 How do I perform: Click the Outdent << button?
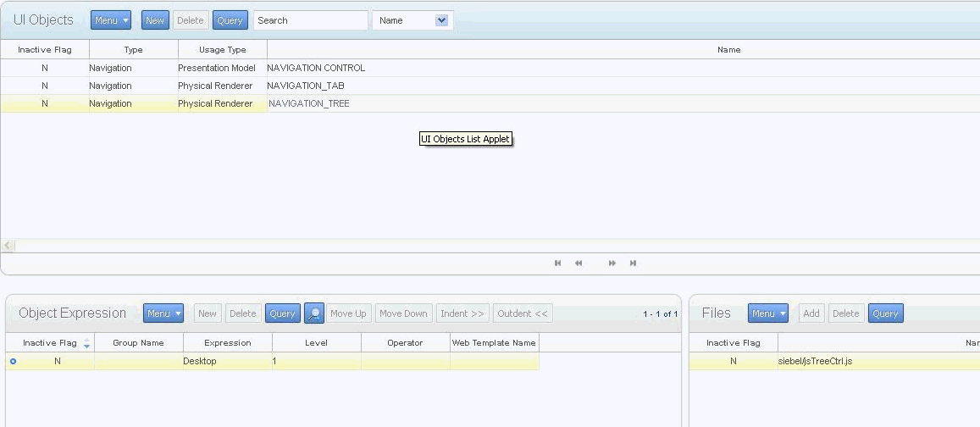523,313
